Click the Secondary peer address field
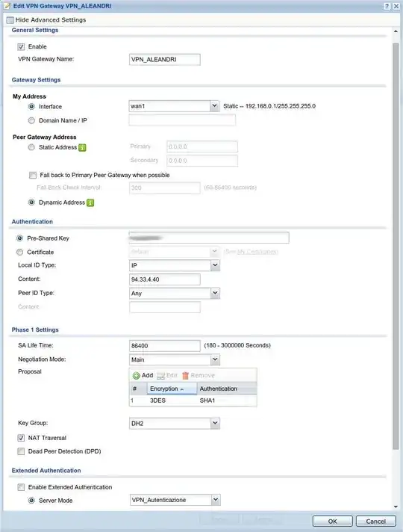 click(x=202, y=161)
